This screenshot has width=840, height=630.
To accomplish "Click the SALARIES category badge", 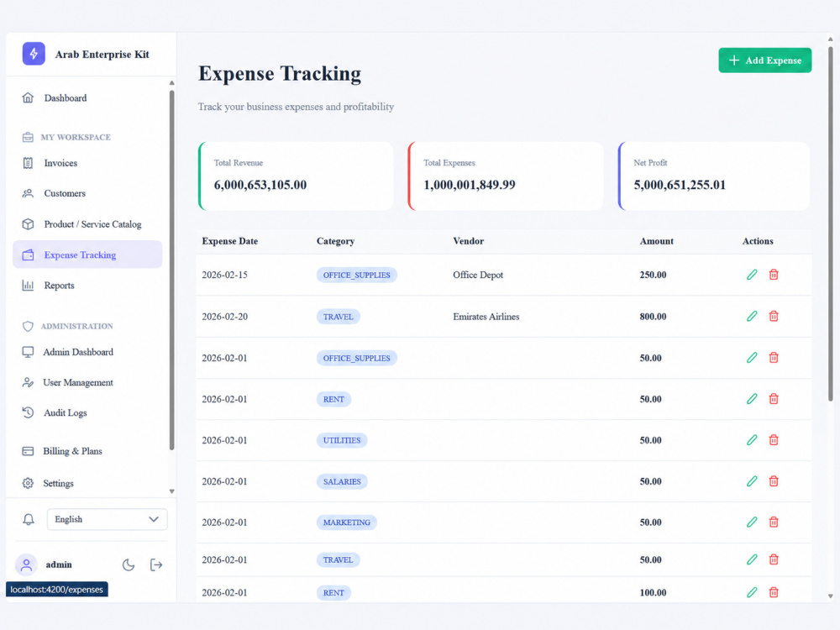I will point(342,481).
